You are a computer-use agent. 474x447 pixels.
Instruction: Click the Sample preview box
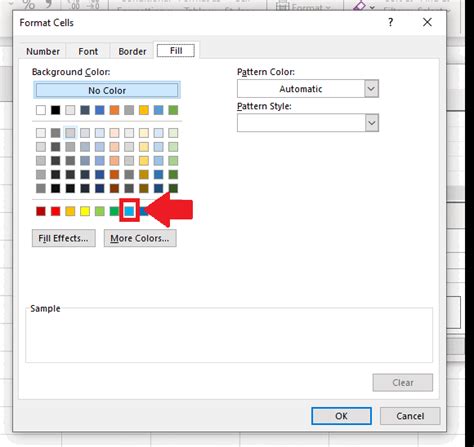229,335
